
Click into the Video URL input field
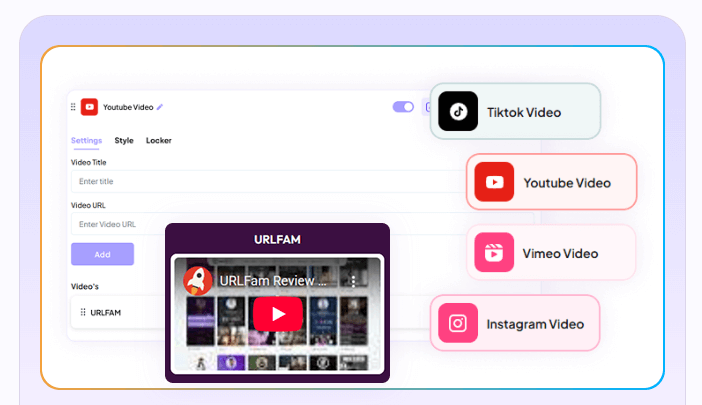click(x=250, y=224)
